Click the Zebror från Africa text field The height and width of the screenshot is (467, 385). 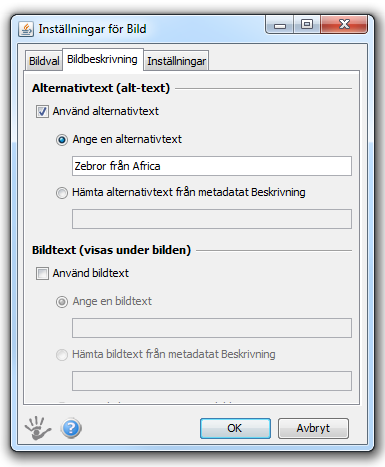tap(212, 166)
